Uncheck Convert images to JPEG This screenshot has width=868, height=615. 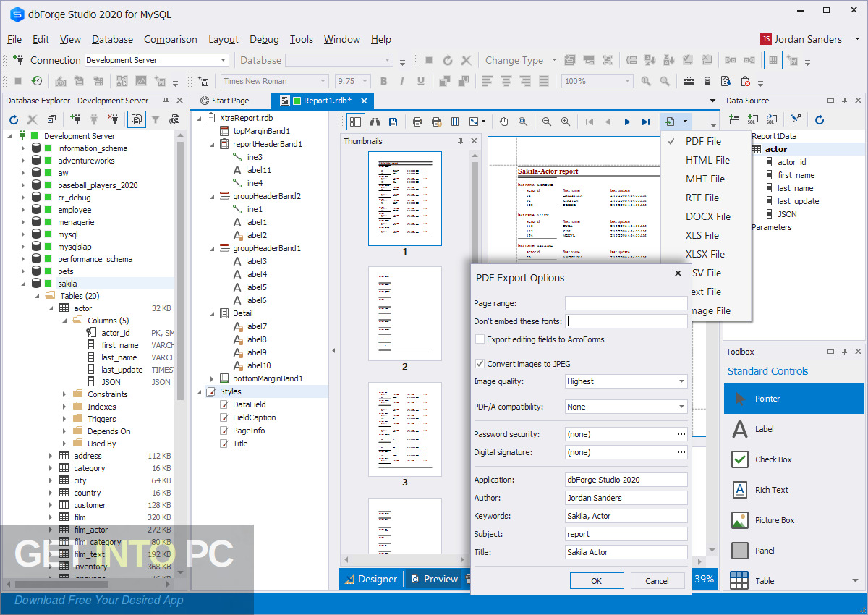pos(480,364)
